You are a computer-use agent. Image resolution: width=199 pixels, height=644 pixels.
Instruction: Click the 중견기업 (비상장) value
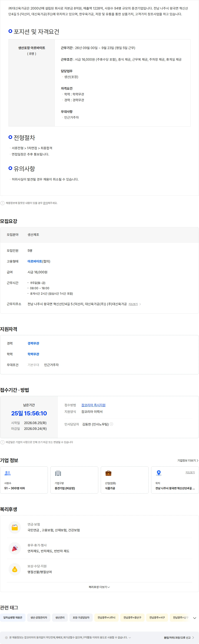(x=65, y=488)
